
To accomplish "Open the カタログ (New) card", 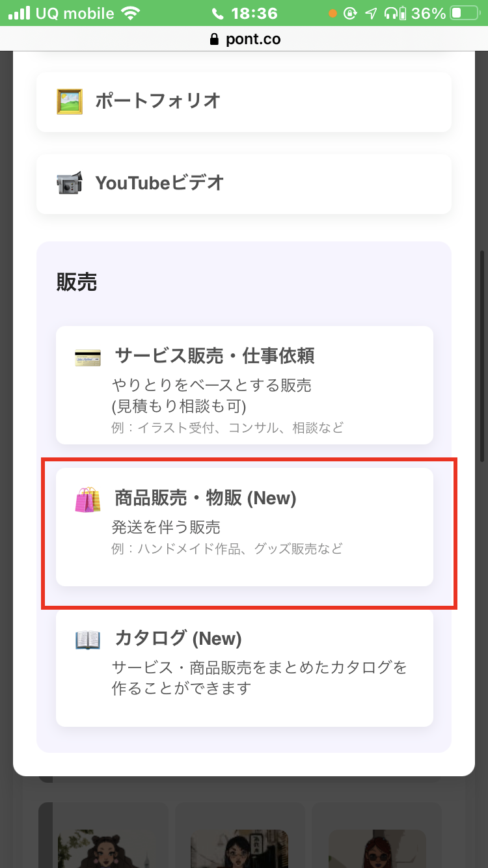I will tap(245, 668).
